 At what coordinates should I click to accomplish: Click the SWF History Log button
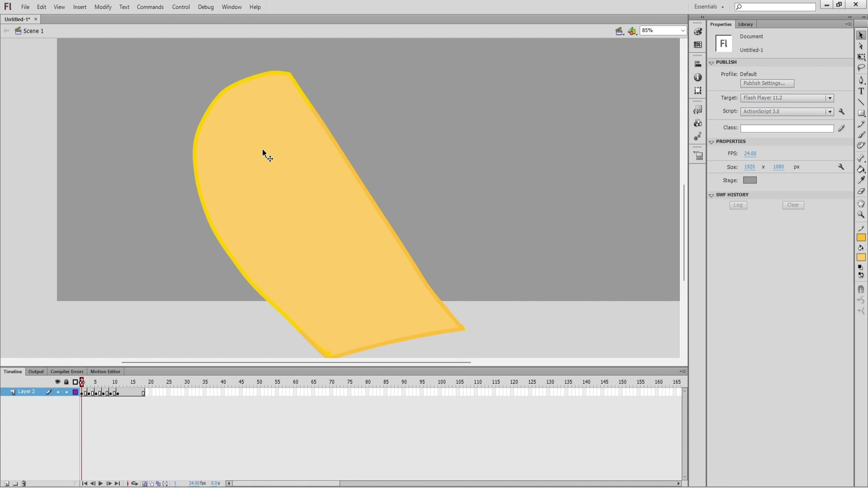[738, 205]
